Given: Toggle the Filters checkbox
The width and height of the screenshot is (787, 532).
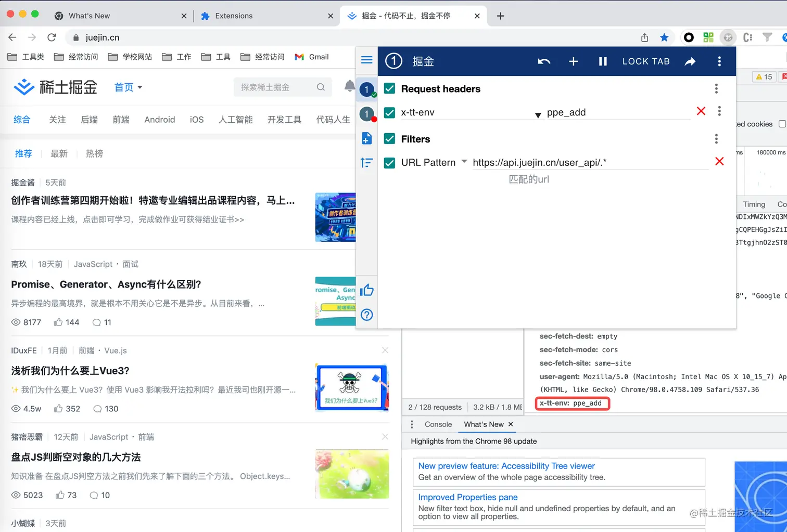Looking at the screenshot, I should point(389,139).
